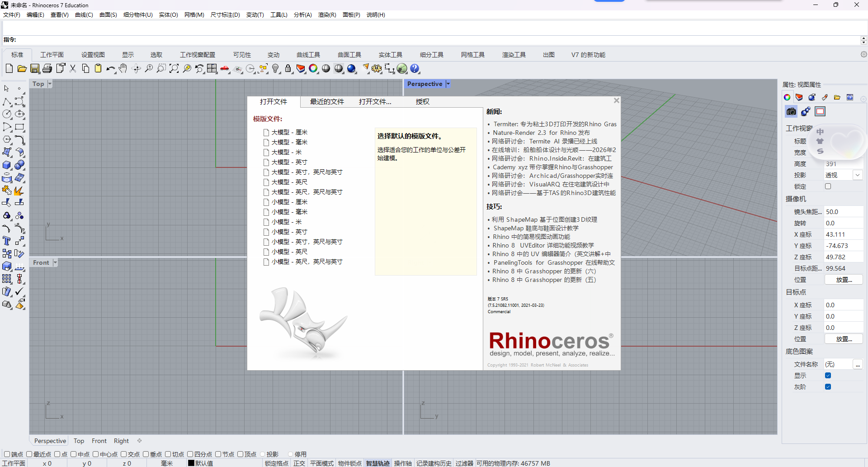The image size is (868, 467).
Task: Open the 投影 projection dropdown showing 透视
Action: click(x=857, y=175)
